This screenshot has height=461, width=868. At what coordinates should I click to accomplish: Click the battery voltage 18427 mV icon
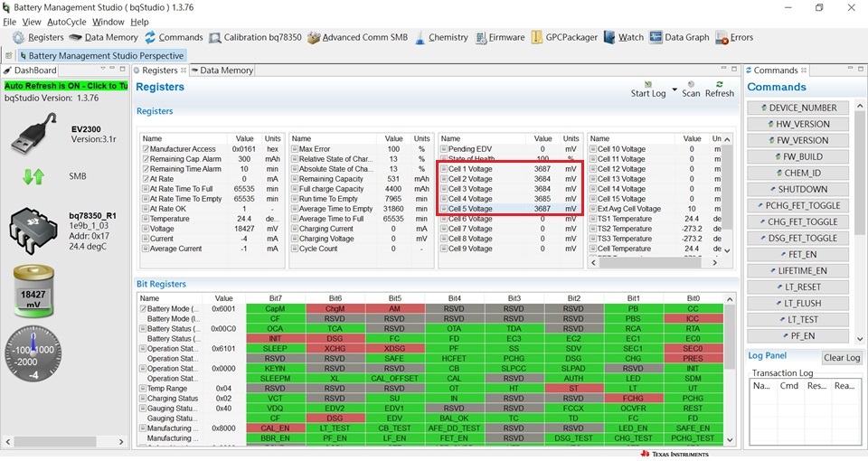click(x=33, y=292)
